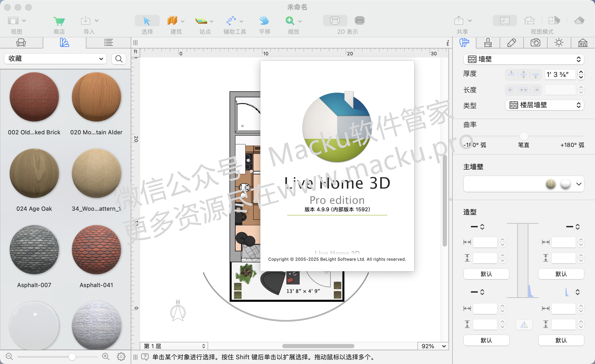The height and width of the screenshot is (364, 595).
Task: Switch to the materials library tab
Action: 64,43
